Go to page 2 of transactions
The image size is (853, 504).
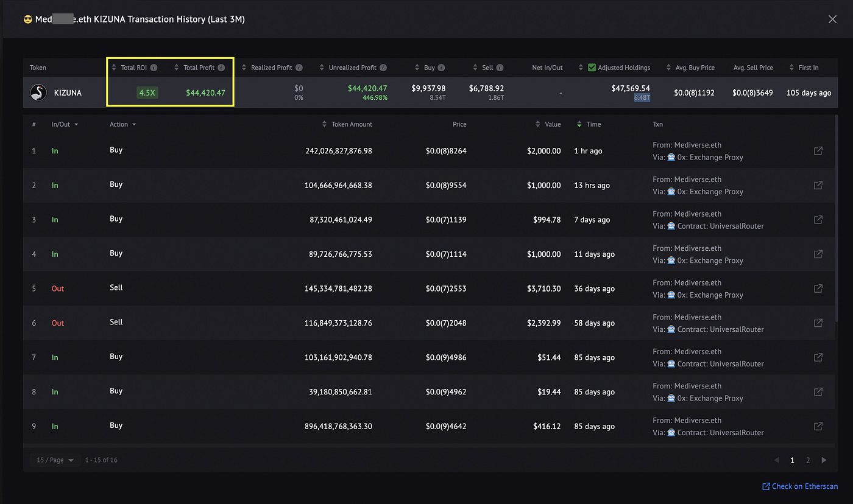tap(808, 460)
